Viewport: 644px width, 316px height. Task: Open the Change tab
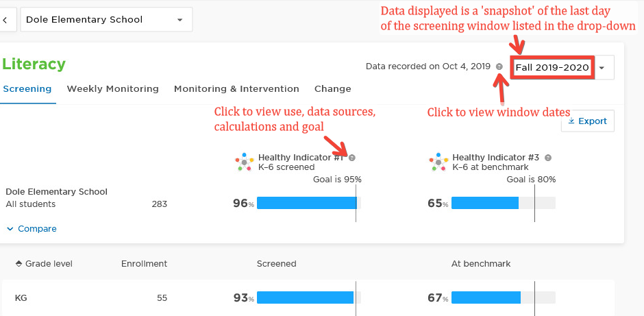tap(333, 88)
